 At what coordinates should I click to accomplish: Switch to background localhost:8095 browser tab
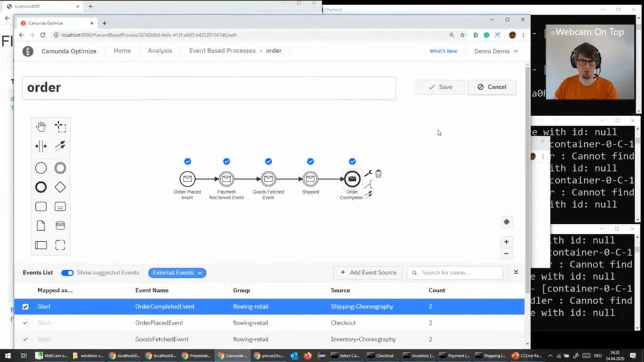click(x=42, y=6)
